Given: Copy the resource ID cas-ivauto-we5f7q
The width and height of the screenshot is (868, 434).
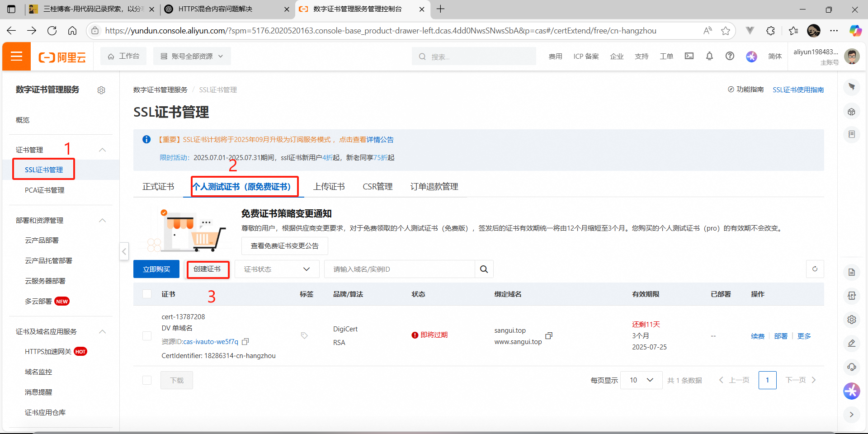Looking at the screenshot, I should pyautogui.click(x=245, y=342).
